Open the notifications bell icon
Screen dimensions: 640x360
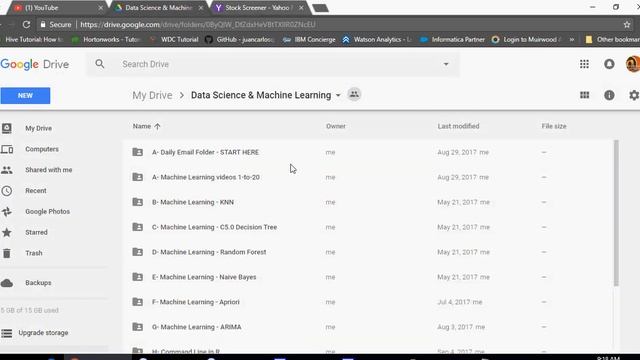pyautogui.click(x=609, y=64)
